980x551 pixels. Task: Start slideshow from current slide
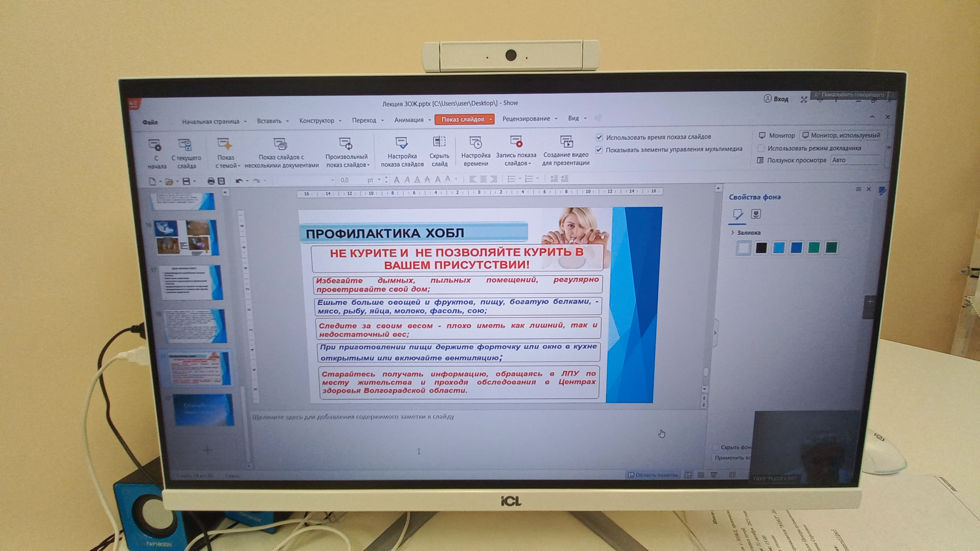(x=185, y=145)
